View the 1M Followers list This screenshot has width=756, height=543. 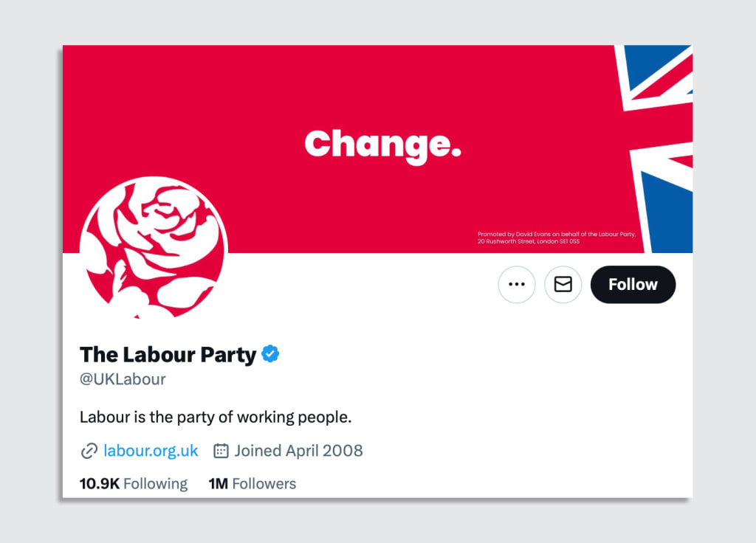click(252, 483)
